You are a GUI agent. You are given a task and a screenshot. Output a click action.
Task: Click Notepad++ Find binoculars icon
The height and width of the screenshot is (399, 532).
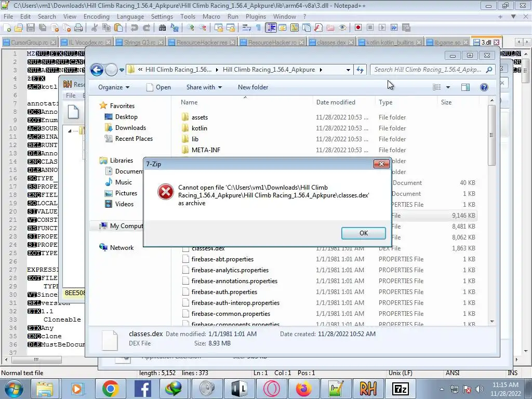click(x=163, y=28)
